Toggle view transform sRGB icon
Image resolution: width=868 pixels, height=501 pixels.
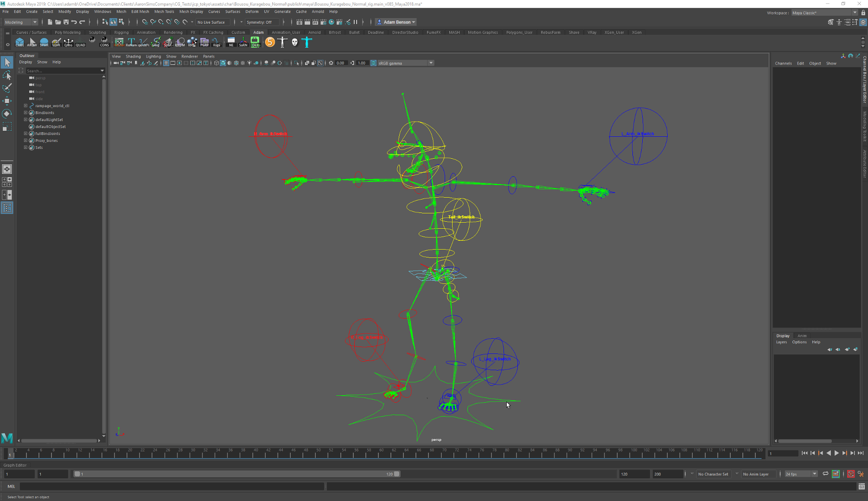pos(373,63)
